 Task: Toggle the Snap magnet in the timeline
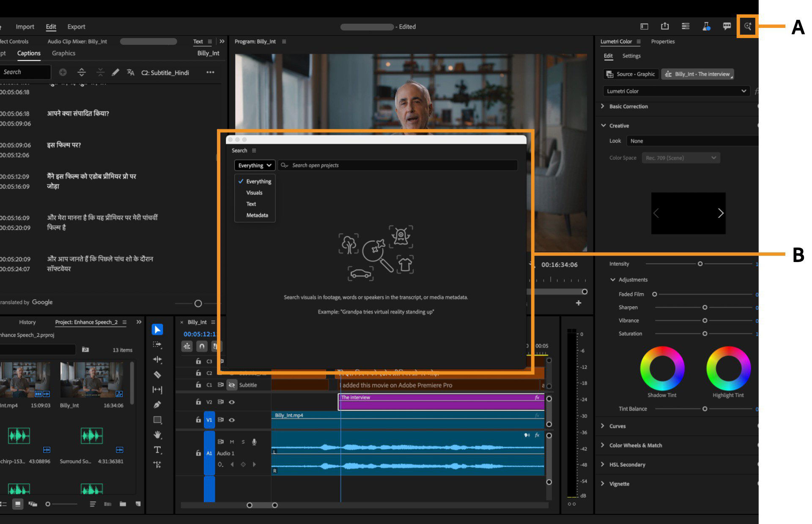click(x=202, y=346)
